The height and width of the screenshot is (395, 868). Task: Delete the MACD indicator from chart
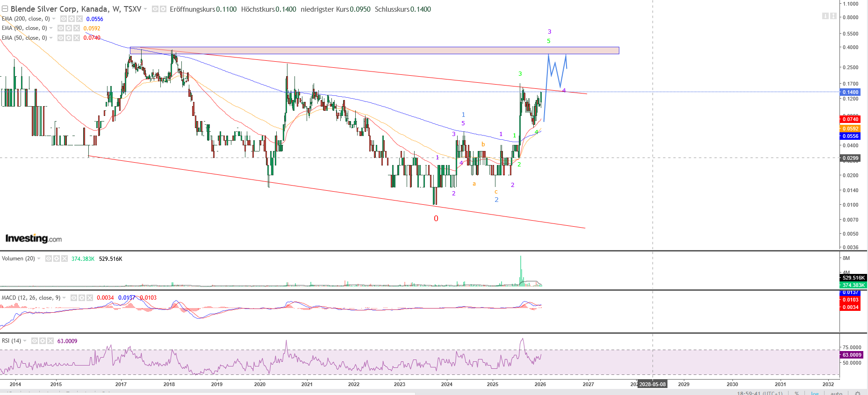tap(90, 298)
